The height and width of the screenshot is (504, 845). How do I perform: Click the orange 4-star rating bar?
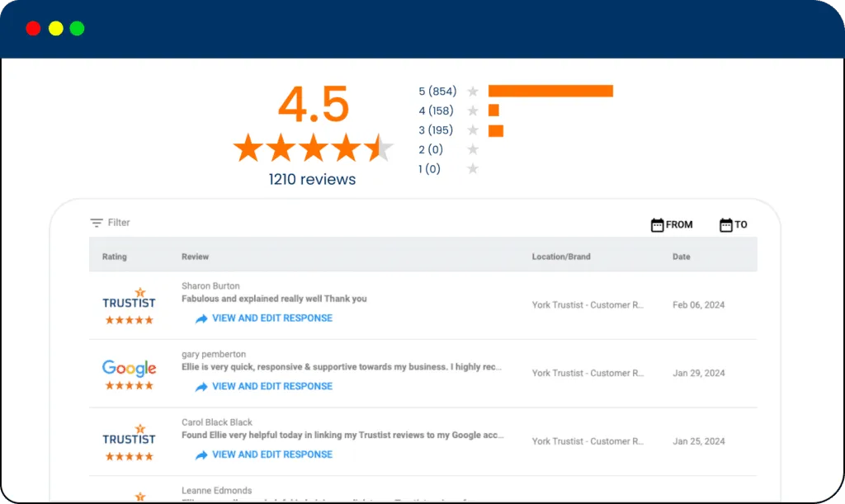(x=493, y=111)
